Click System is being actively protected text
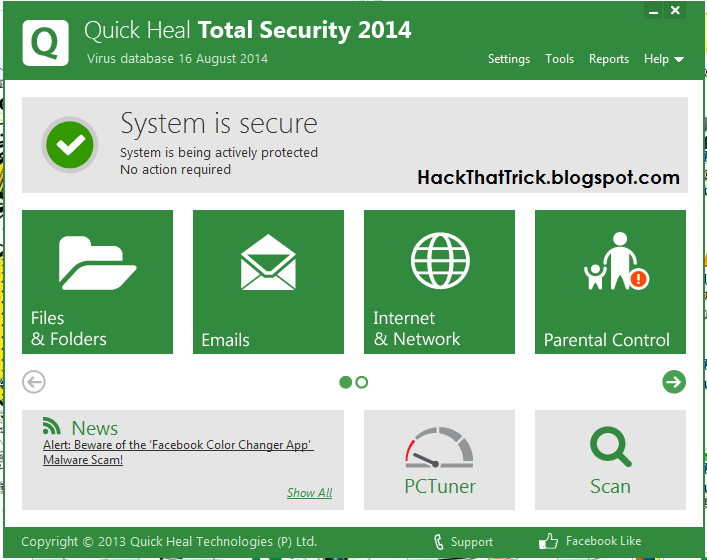The height and width of the screenshot is (560, 707). (219, 152)
